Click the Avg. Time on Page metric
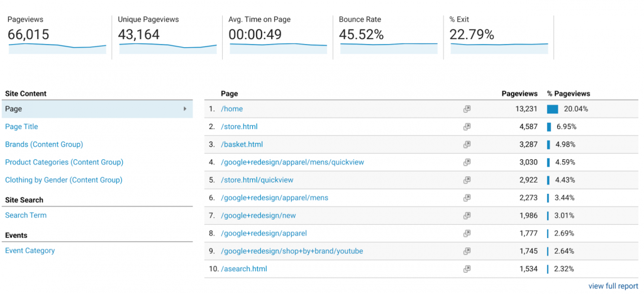 278,35
